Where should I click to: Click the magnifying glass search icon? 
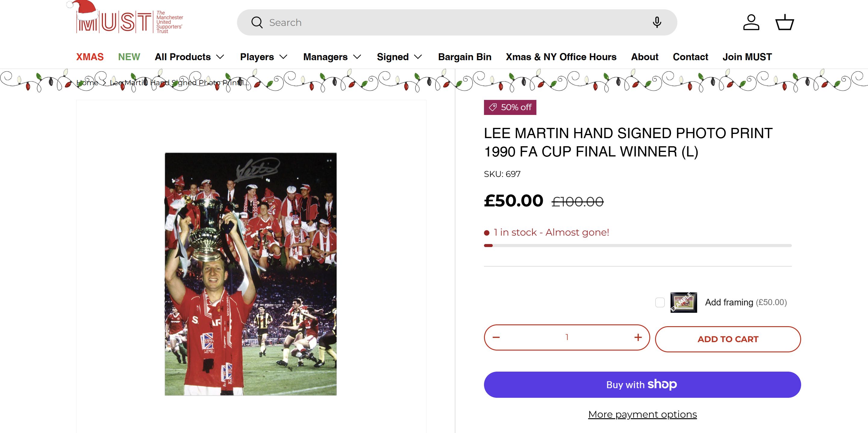pos(257,23)
